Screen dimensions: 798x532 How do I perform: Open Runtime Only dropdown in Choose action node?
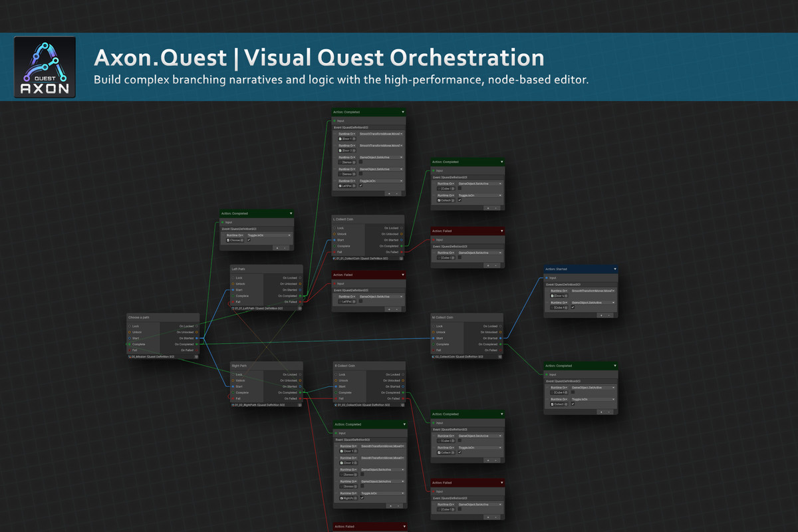235,235
